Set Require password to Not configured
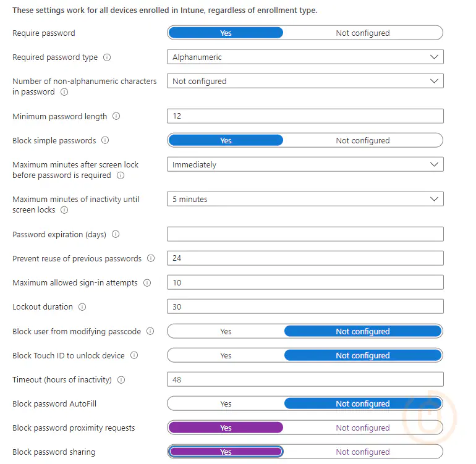This screenshot has width=476, height=464. tap(363, 33)
